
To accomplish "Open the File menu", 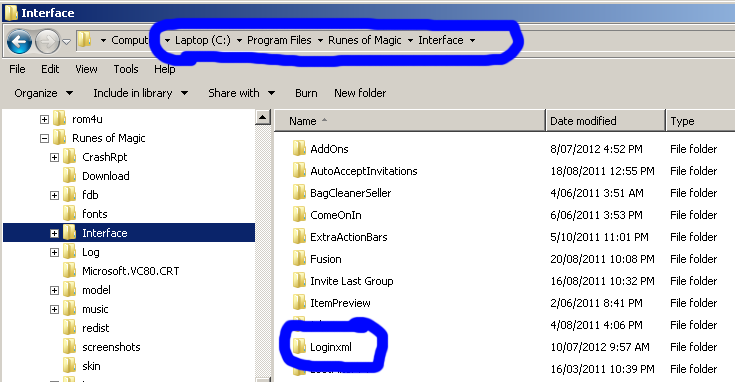I will 17,69.
